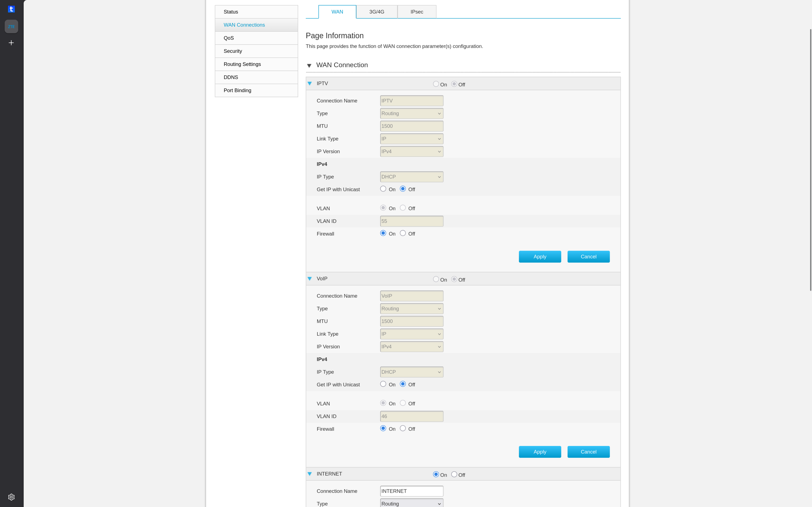The width and height of the screenshot is (812, 507).
Task: Open the VoIP IP Version dropdown
Action: tap(412, 346)
